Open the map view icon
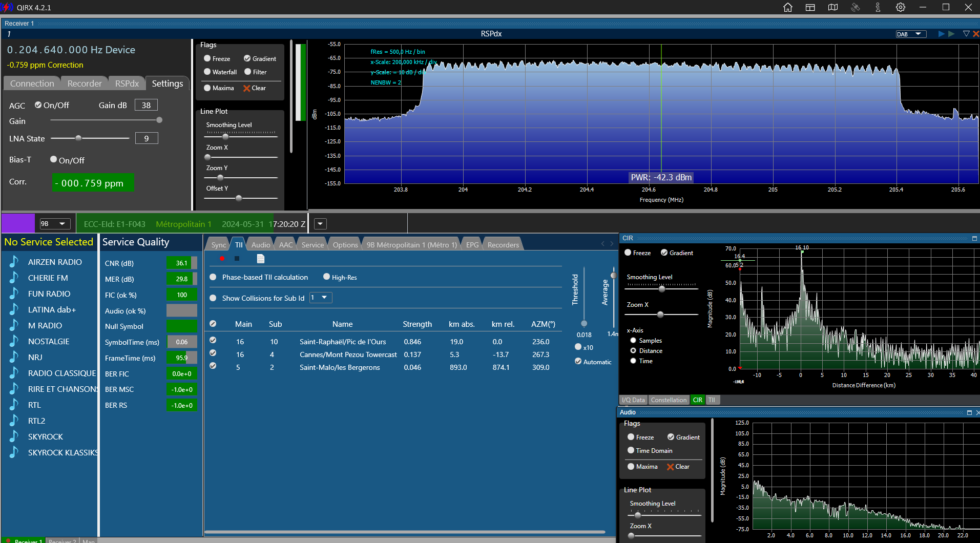The image size is (980, 543). pyautogui.click(x=833, y=7)
